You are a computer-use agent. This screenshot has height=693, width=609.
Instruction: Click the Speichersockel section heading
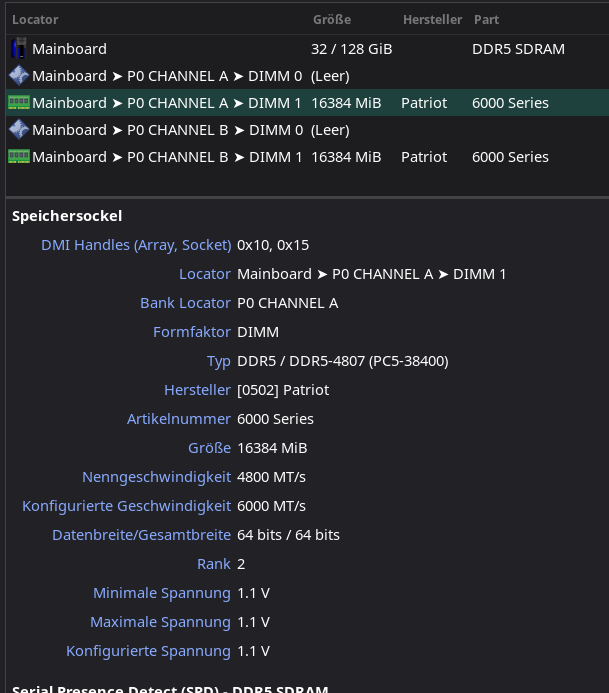(67, 216)
